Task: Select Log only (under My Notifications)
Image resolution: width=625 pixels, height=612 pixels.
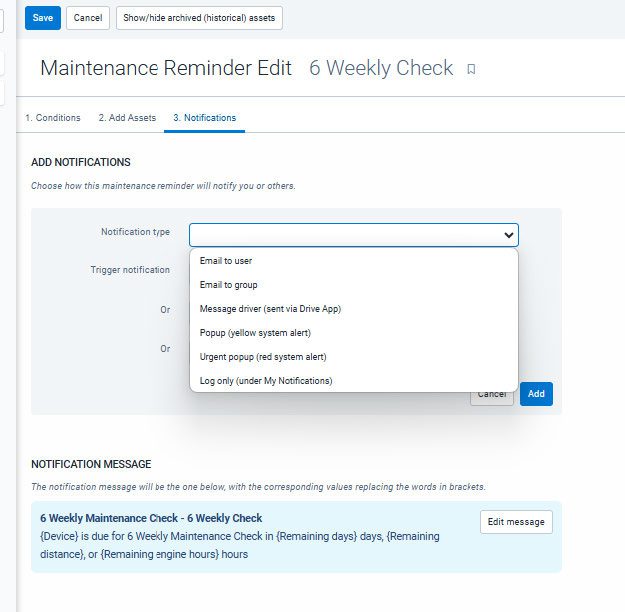Action: (266, 381)
